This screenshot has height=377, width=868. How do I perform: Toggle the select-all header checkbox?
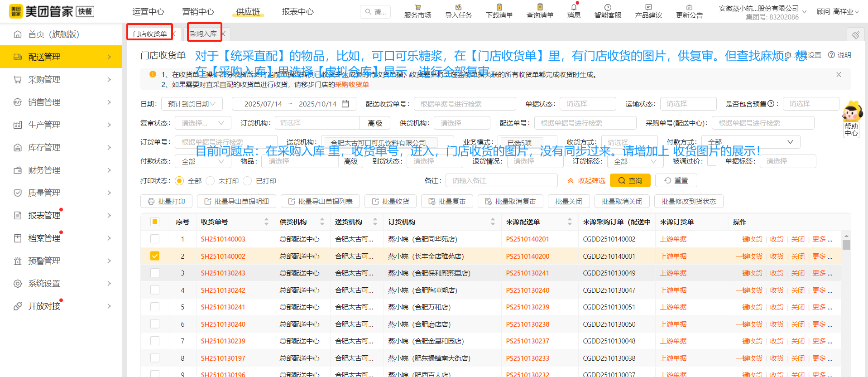coord(155,222)
